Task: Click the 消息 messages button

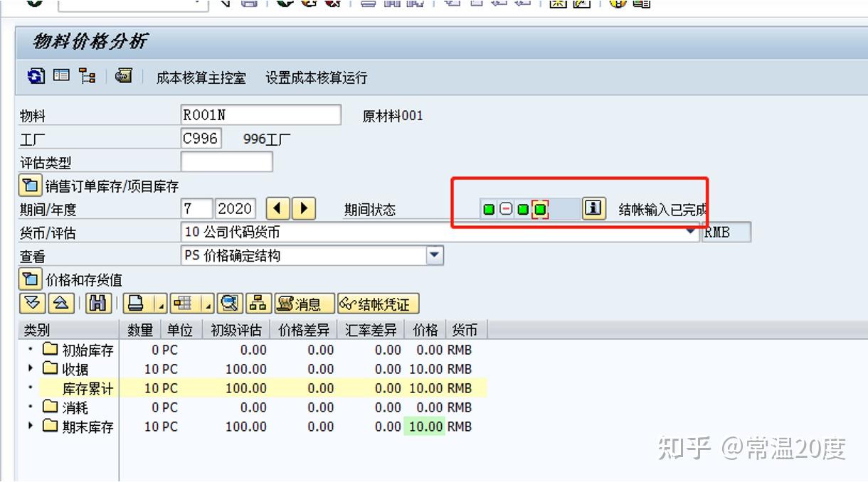Action: coord(304,303)
